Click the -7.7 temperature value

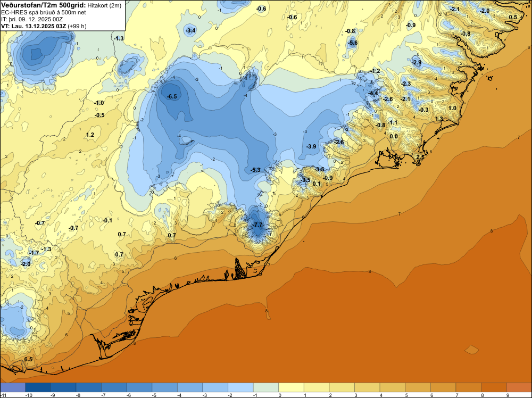click(x=257, y=225)
